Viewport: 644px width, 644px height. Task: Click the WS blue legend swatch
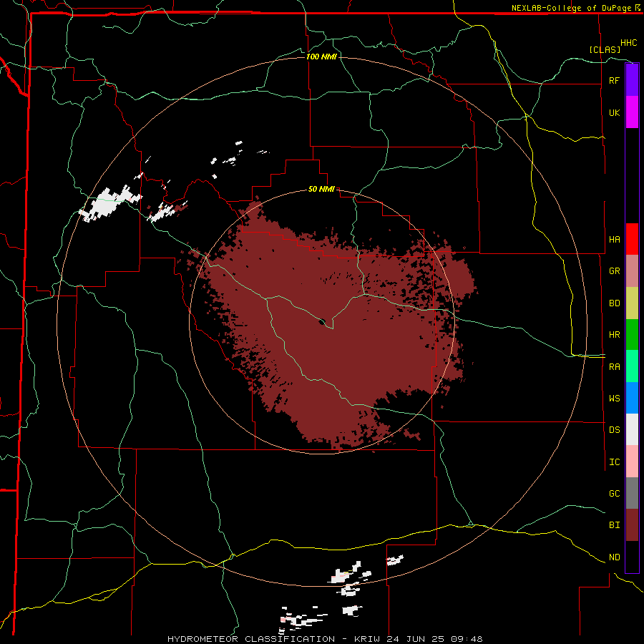[632, 398]
